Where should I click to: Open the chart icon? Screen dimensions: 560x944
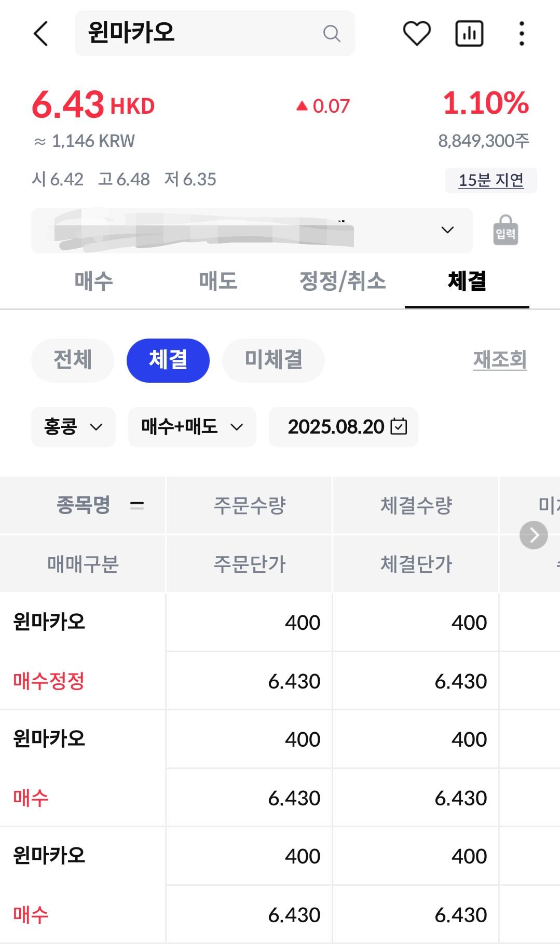469,34
